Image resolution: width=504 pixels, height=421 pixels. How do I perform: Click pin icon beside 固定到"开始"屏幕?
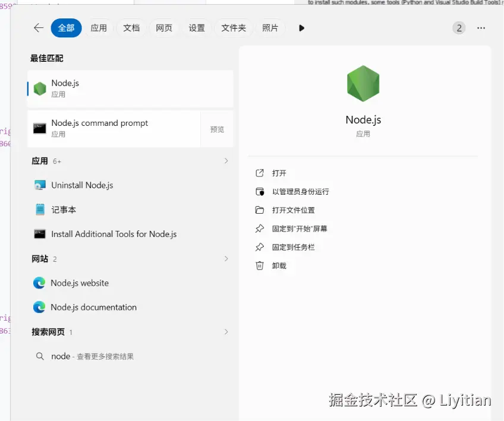point(260,229)
